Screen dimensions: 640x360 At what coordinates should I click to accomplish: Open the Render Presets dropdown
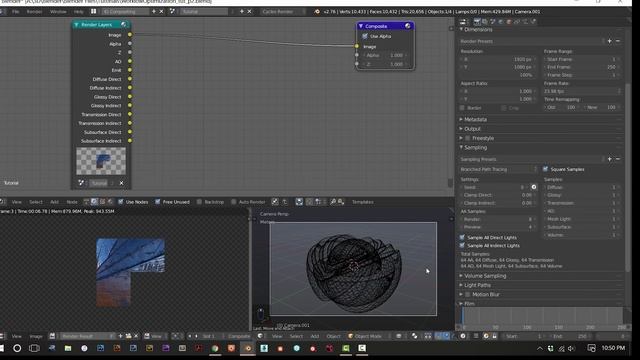click(x=532, y=41)
